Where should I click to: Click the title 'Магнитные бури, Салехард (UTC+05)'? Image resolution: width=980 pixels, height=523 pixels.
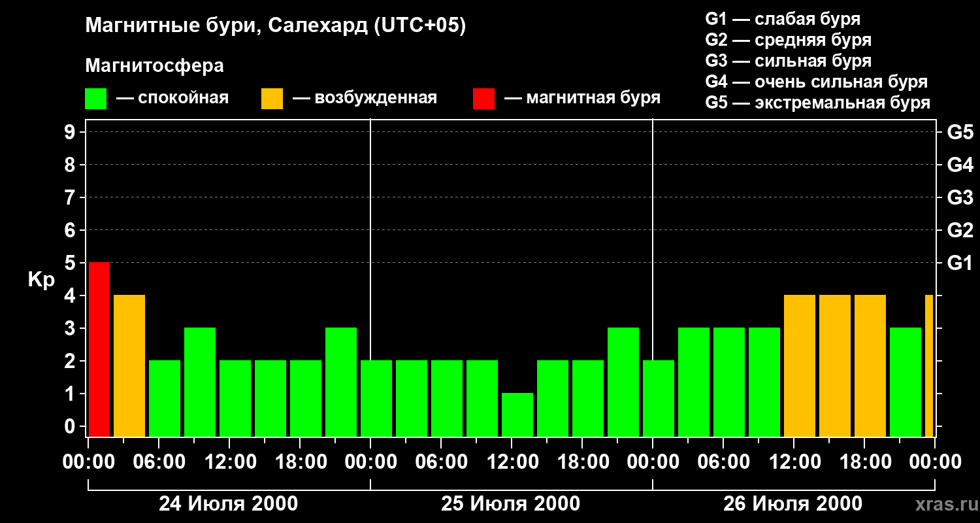click(275, 26)
